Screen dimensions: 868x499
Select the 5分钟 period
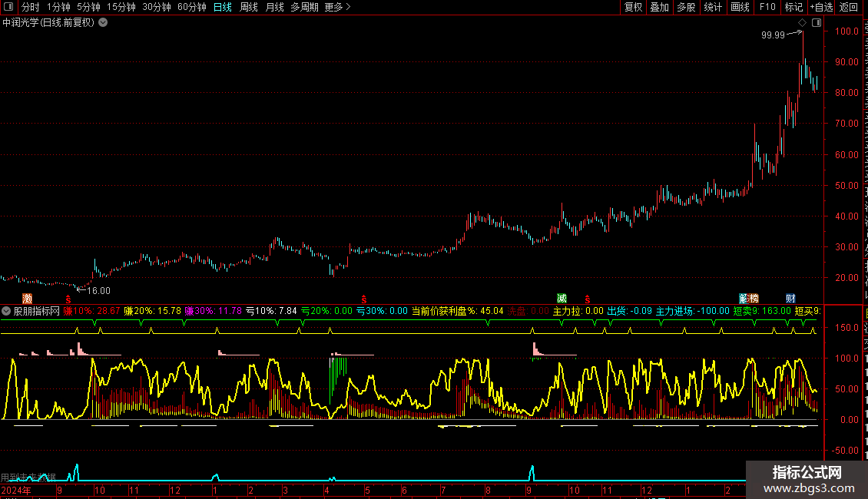point(88,7)
